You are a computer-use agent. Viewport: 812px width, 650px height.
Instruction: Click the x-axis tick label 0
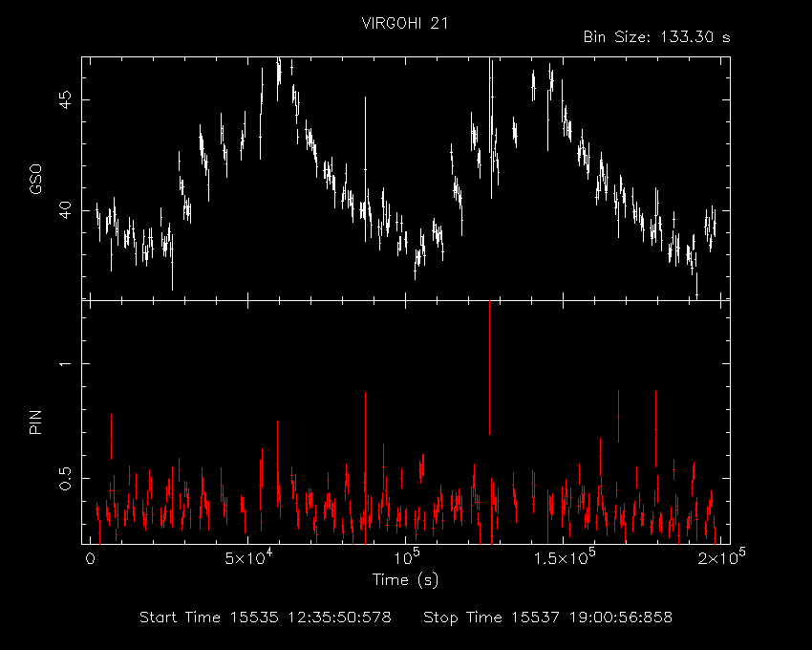click(90, 559)
